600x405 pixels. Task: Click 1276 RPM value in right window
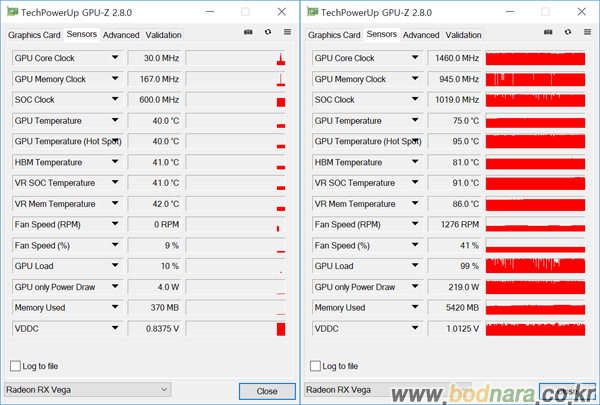pos(454,224)
